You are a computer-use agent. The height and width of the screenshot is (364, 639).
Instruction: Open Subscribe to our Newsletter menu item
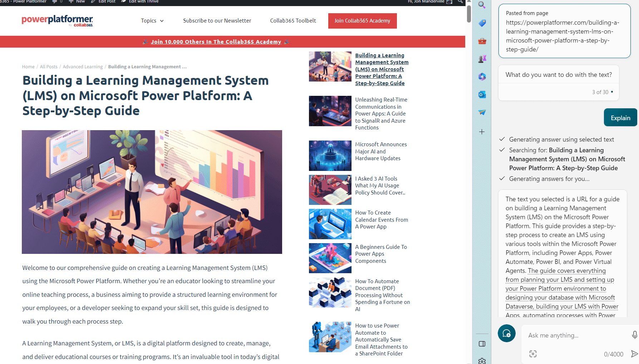[217, 21]
